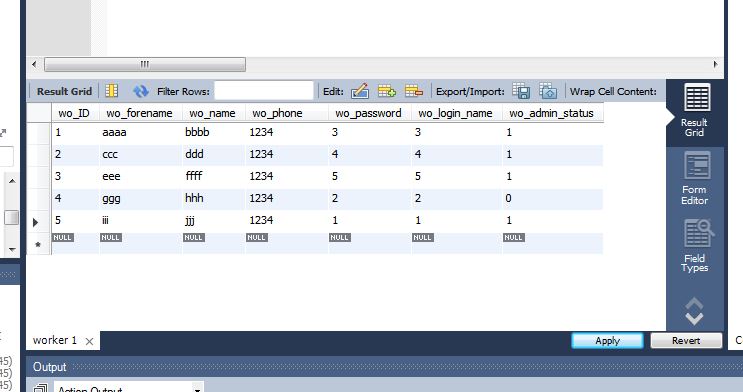Click the wo_ID column header

tap(74, 113)
